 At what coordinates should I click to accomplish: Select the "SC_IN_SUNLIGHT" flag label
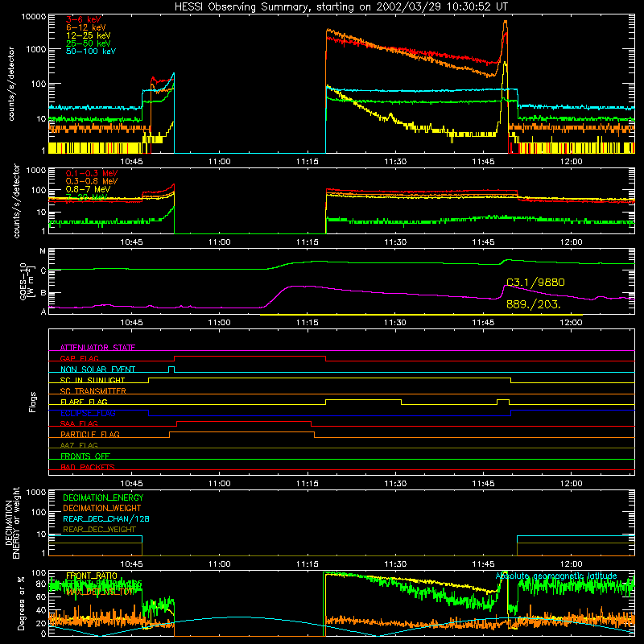coord(93,380)
